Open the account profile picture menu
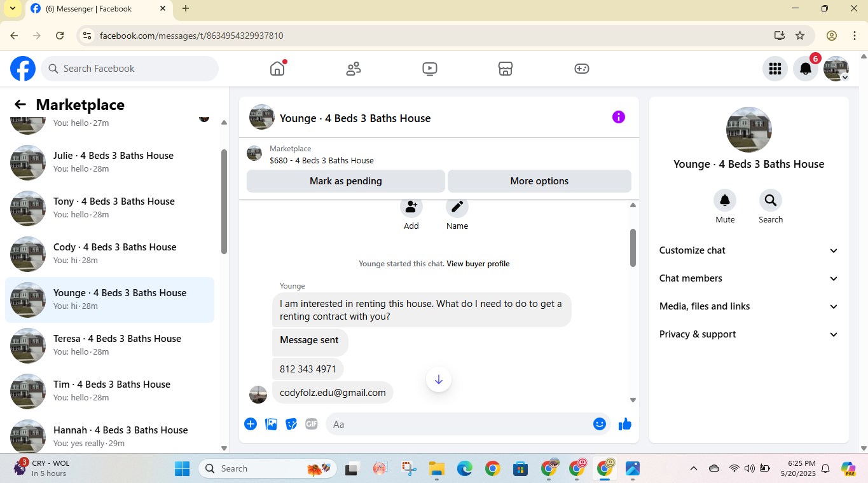 pyautogui.click(x=836, y=69)
